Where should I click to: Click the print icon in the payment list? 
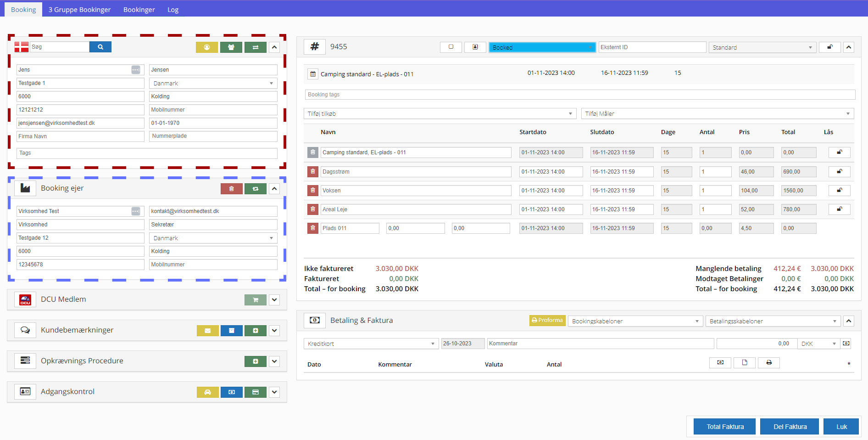[769, 363]
